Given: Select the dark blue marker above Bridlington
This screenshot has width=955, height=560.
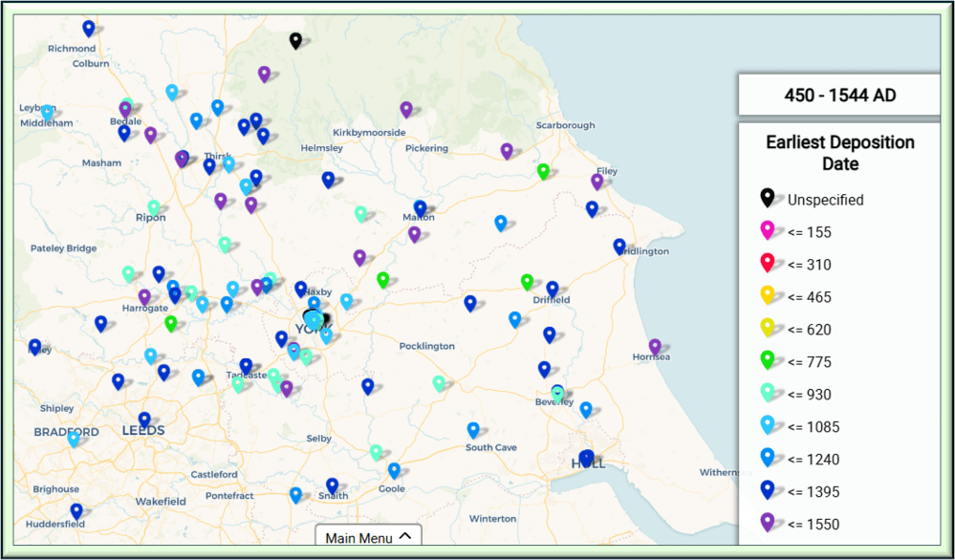Looking at the screenshot, I should 619,246.
